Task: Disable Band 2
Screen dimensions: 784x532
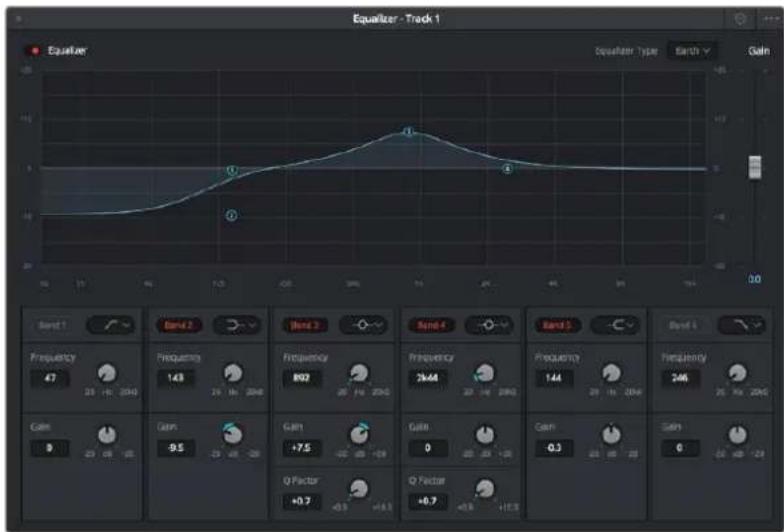Action: tap(179, 326)
